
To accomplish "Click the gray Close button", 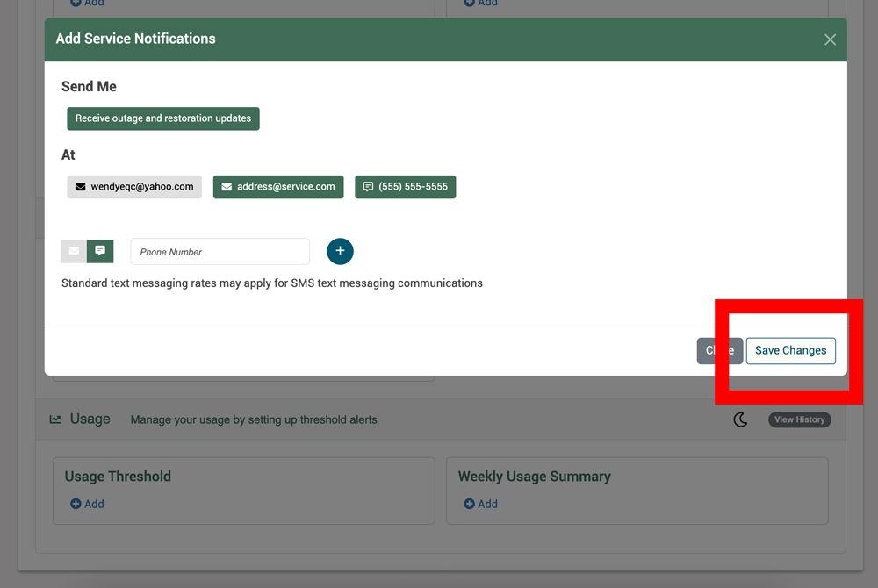I will click(720, 351).
